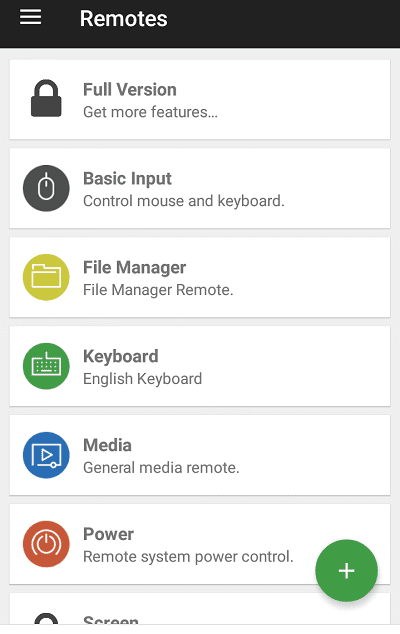Select the mouse icon for Basic Input

46,188
